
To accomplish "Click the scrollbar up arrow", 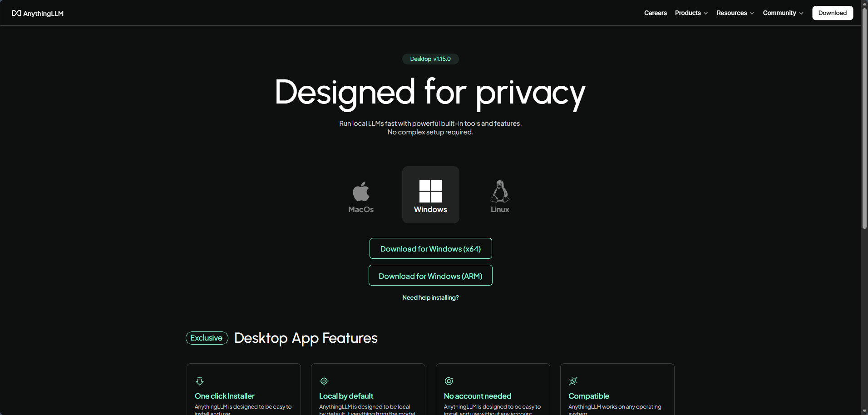I will [865, 3].
